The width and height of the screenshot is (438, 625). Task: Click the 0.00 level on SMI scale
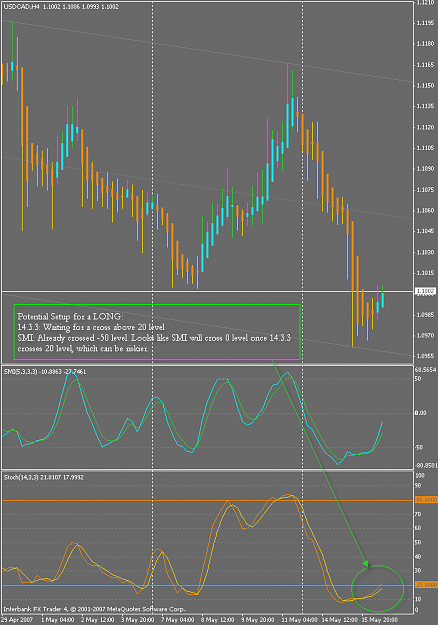pos(421,413)
